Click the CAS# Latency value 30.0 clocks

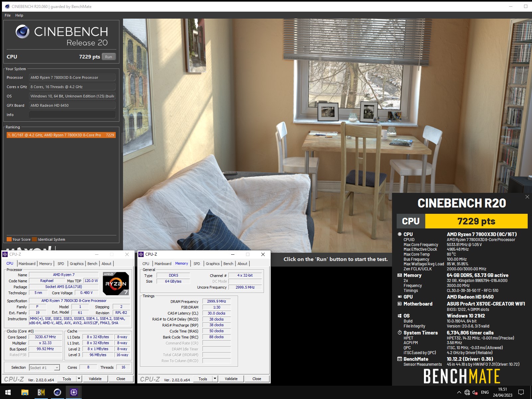[x=216, y=313]
